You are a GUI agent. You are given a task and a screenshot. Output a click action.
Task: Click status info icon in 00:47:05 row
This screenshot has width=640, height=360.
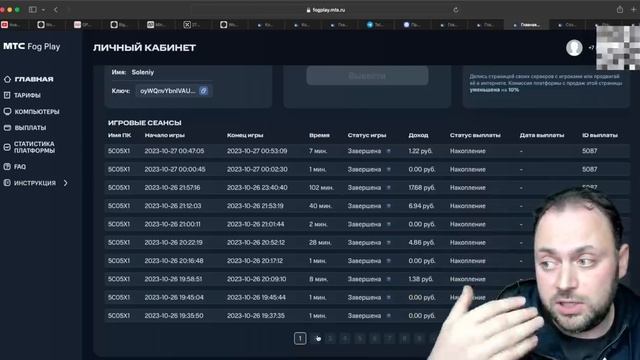[x=389, y=151]
